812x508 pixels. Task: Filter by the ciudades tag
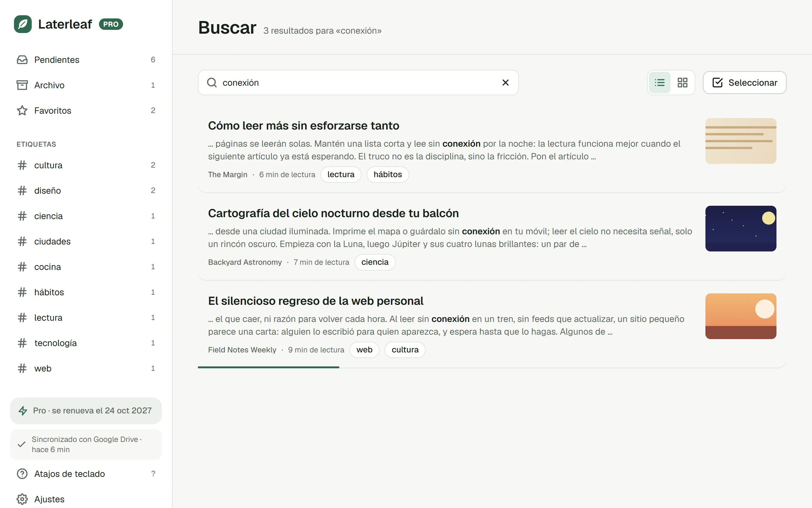(86, 241)
